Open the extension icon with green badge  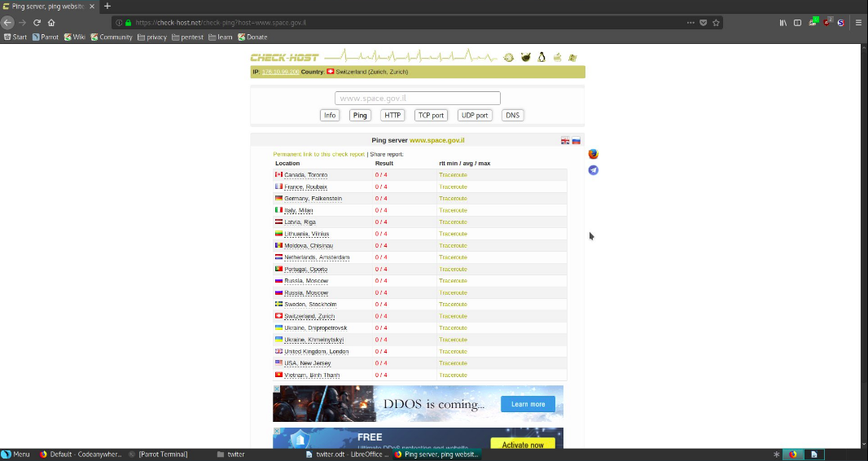813,22
